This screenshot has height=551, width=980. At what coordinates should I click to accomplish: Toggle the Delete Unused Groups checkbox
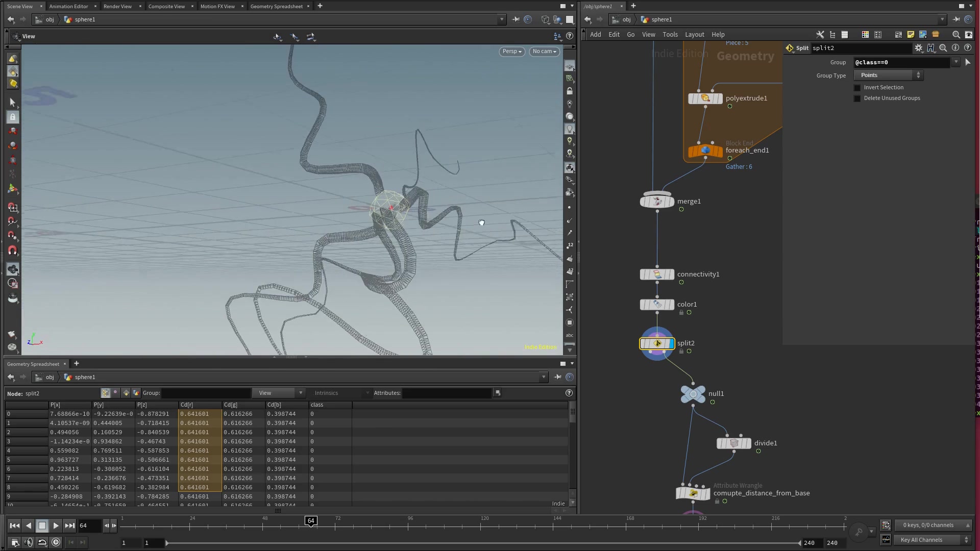pos(857,98)
